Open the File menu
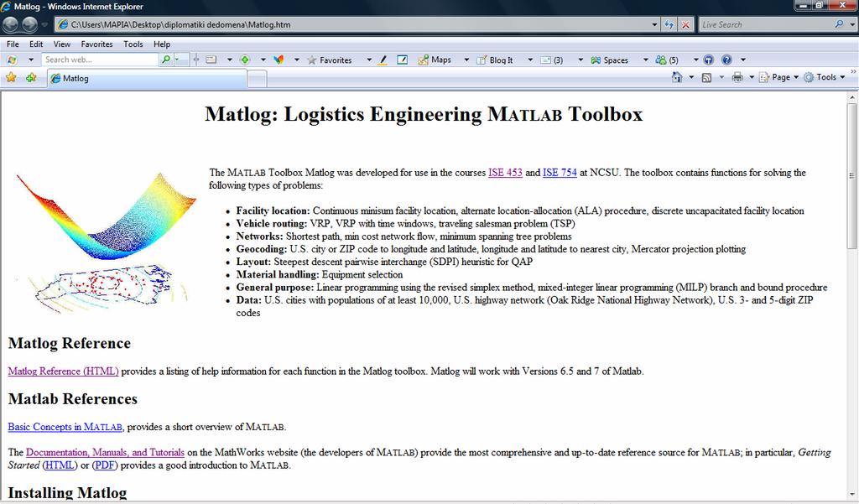 coord(13,44)
